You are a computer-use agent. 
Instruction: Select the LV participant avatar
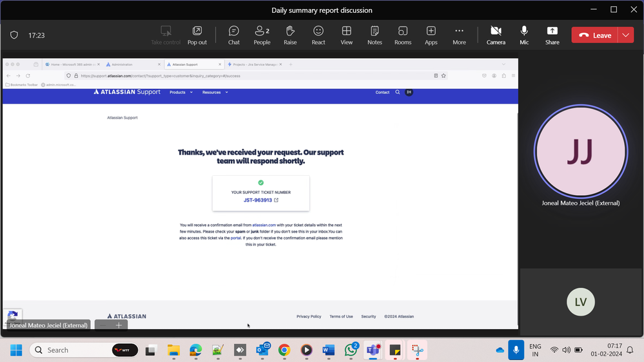[x=580, y=302]
